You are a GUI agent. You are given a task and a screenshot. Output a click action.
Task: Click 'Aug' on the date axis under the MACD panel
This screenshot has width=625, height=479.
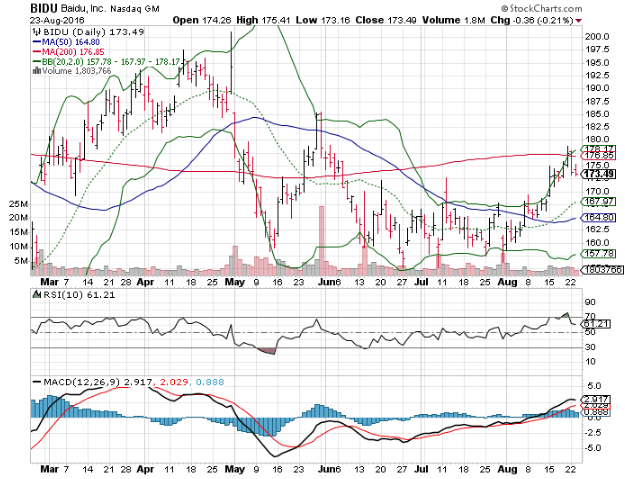pyautogui.click(x=507, y=469)
